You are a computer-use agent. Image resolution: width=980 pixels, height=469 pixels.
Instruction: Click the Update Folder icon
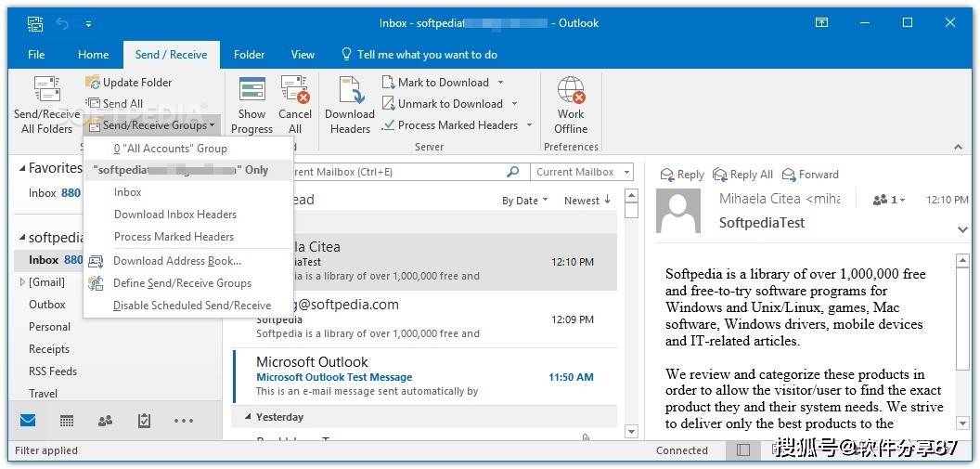click(x=93, y=82)
